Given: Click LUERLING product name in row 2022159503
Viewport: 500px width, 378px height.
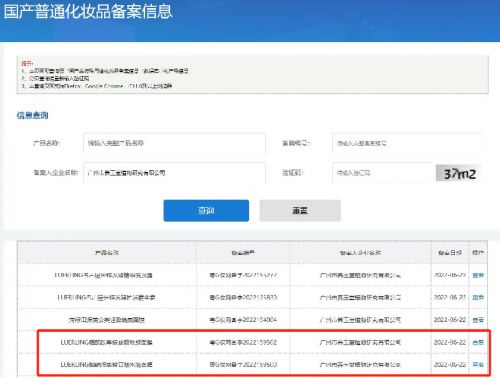Looking at the screenshot, I should click(x=107, y=365).
